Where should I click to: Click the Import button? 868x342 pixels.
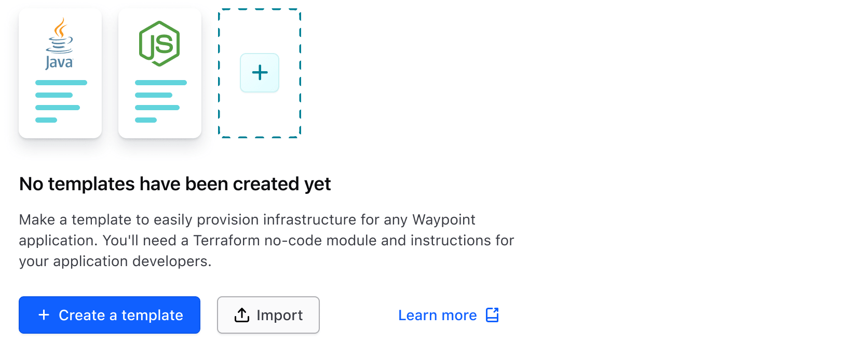(x=268, y=314)
